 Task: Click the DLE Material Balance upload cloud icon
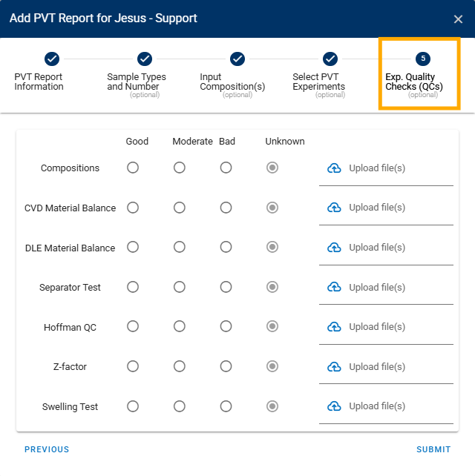pyautogui.click(x=334, y=248)
